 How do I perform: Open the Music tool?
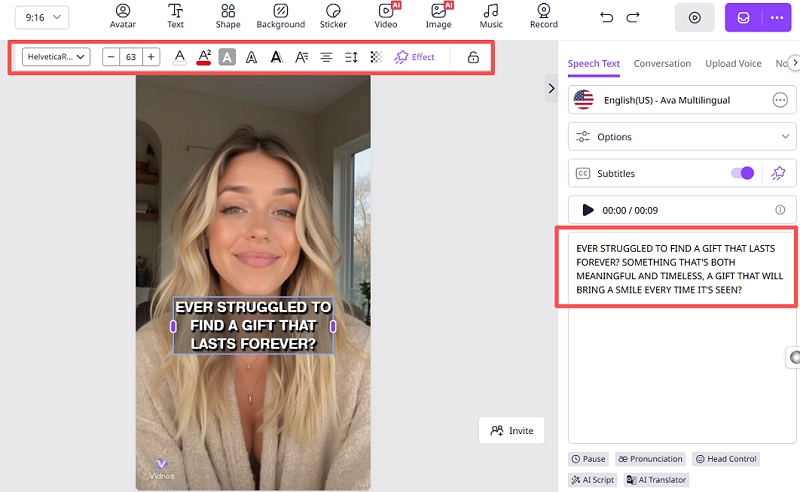(x=491, y=16)
